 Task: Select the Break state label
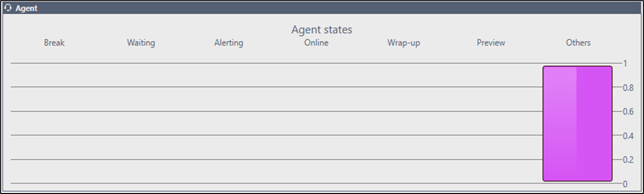[54, 43]
